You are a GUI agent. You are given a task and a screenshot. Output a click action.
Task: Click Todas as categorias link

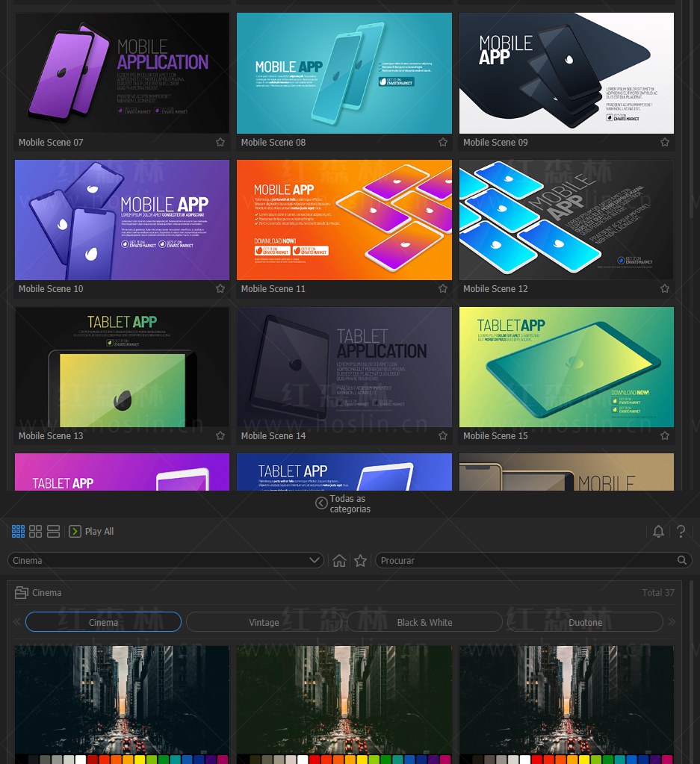pos(350,503)
